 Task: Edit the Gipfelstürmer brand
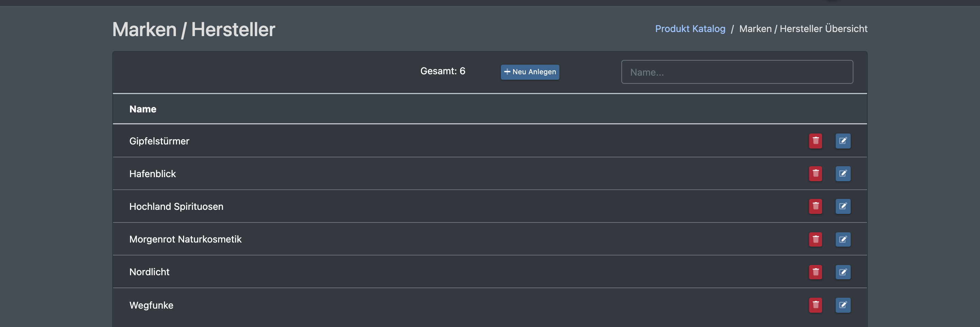coord(843,141)
